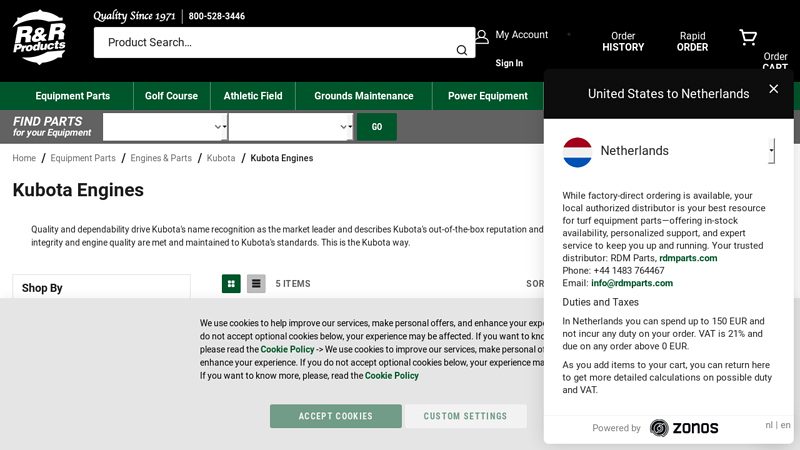Close the United States to Netherlands popup
Screen dimensions: 800x450
point(773,89)
